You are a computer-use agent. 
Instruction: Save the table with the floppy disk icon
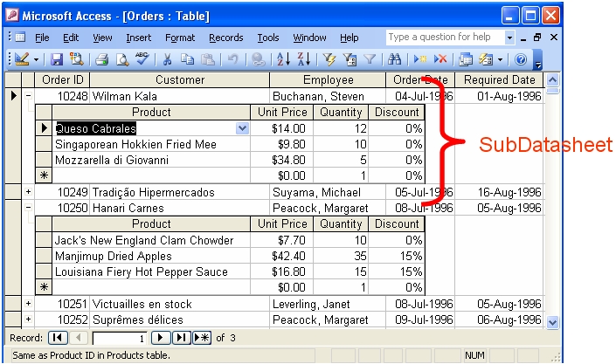click(x=57, y=59)
